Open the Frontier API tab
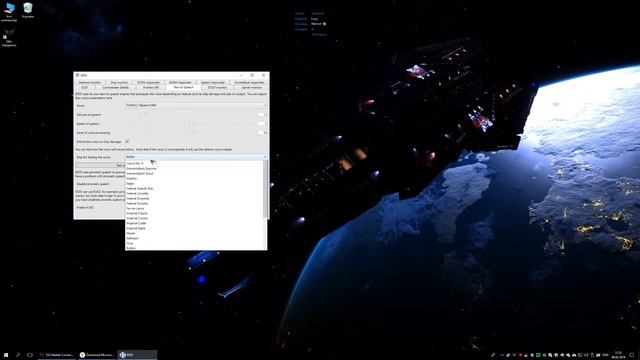The image size is (640, 360). 151,87
